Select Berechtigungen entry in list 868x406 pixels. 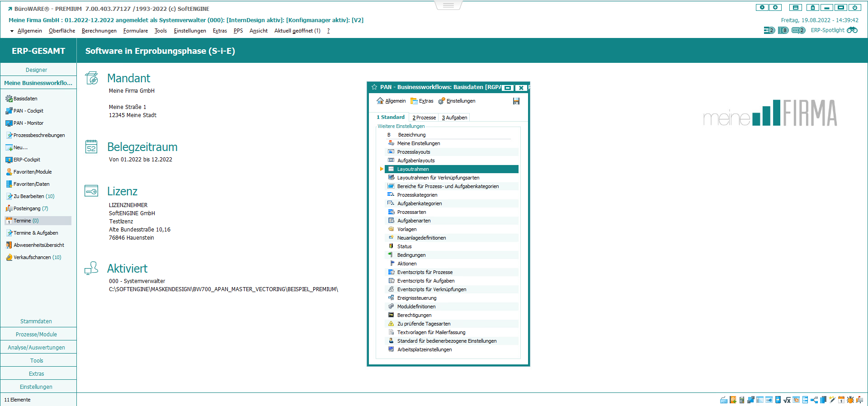click(414, 315)
